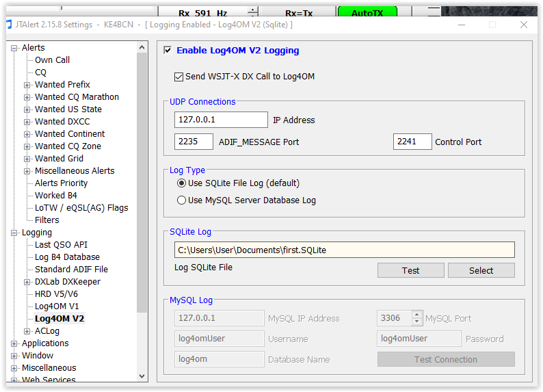
Task: Click Select to choose SQLite file
Action: point(481,270)
